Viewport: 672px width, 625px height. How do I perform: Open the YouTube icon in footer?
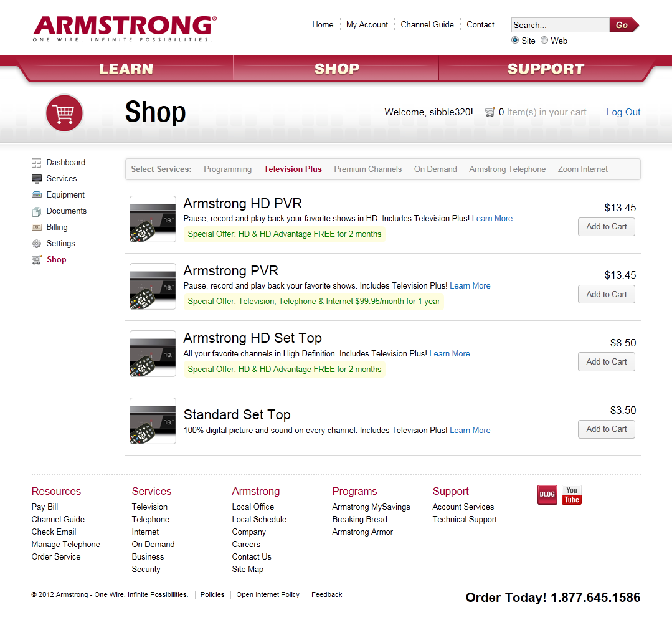coord(571,495)
